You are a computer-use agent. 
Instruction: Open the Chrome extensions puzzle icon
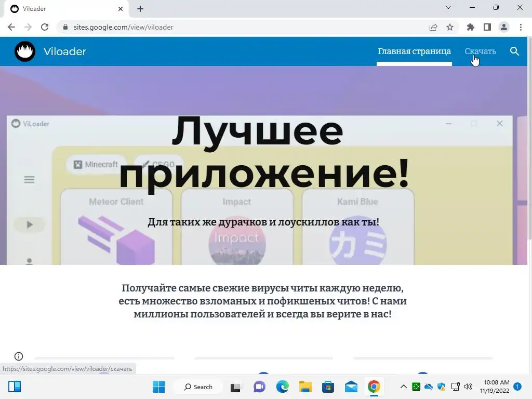[470, 27]
